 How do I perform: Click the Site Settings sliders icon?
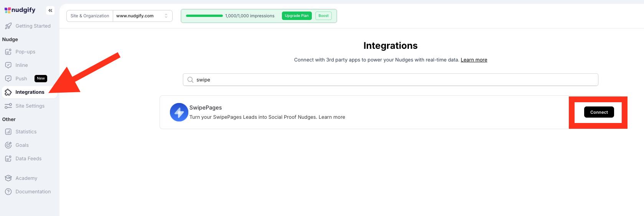8,106
